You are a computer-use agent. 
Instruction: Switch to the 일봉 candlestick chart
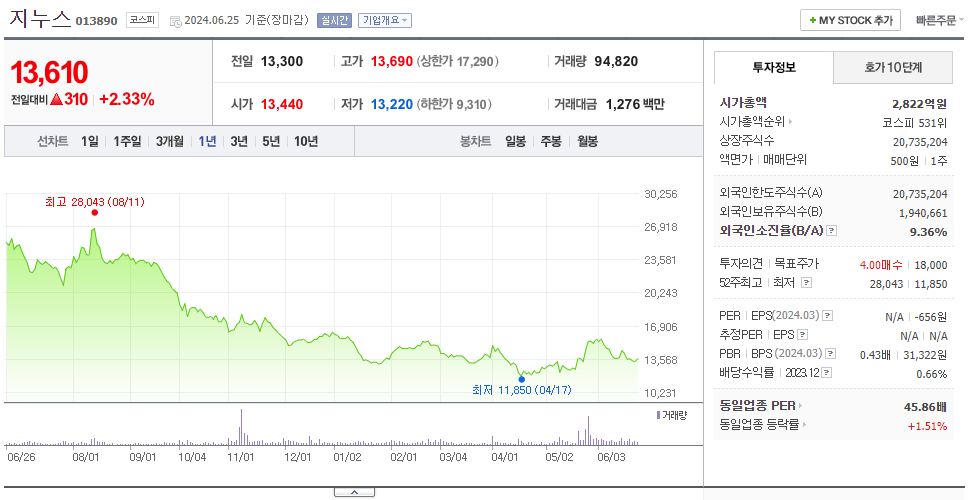pos(515,141)
